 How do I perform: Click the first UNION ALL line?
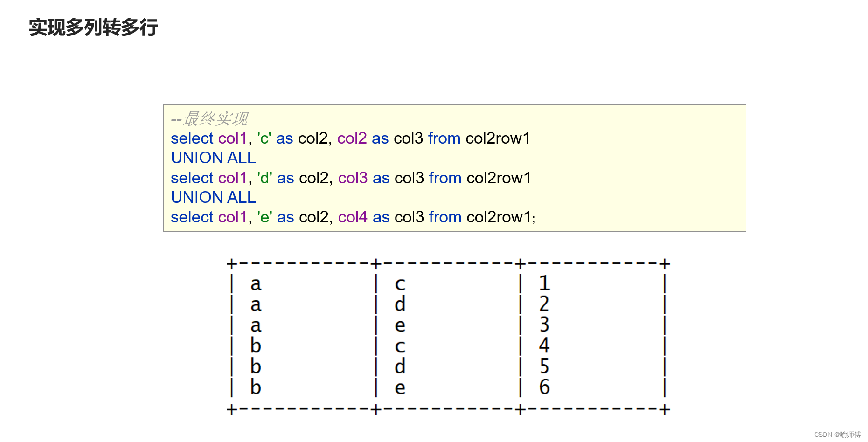pyautogui.click(x=213, y=158)
